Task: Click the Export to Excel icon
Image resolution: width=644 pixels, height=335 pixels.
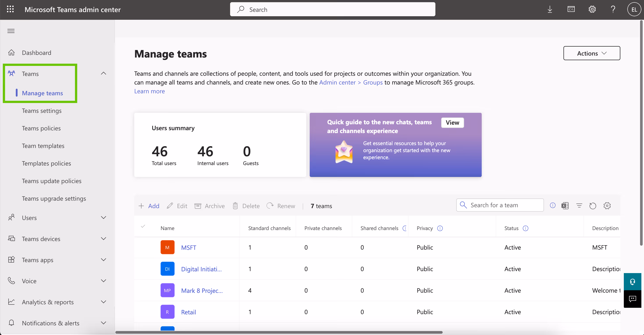Action: (x=565, y=206)
